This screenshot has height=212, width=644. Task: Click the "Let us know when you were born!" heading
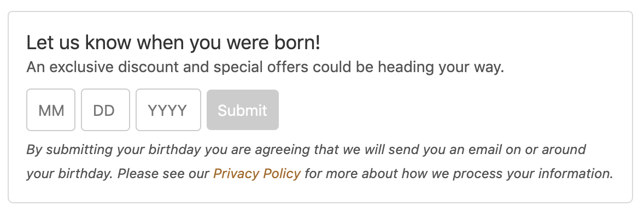173,43
